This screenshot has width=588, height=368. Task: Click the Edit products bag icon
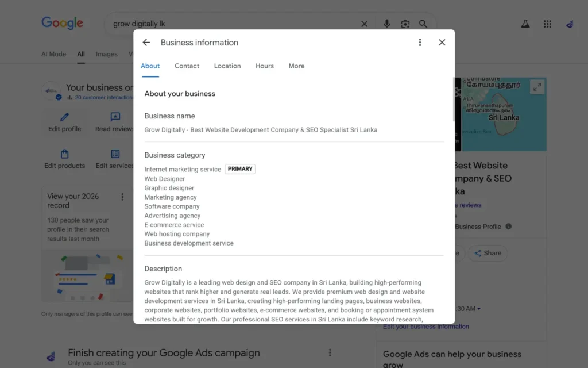(64, 154)
